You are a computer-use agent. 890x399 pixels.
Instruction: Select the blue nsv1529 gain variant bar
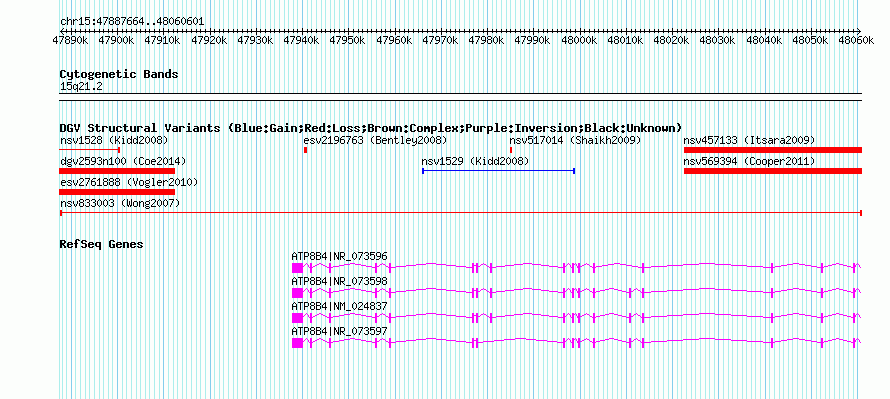click(498, 171)
